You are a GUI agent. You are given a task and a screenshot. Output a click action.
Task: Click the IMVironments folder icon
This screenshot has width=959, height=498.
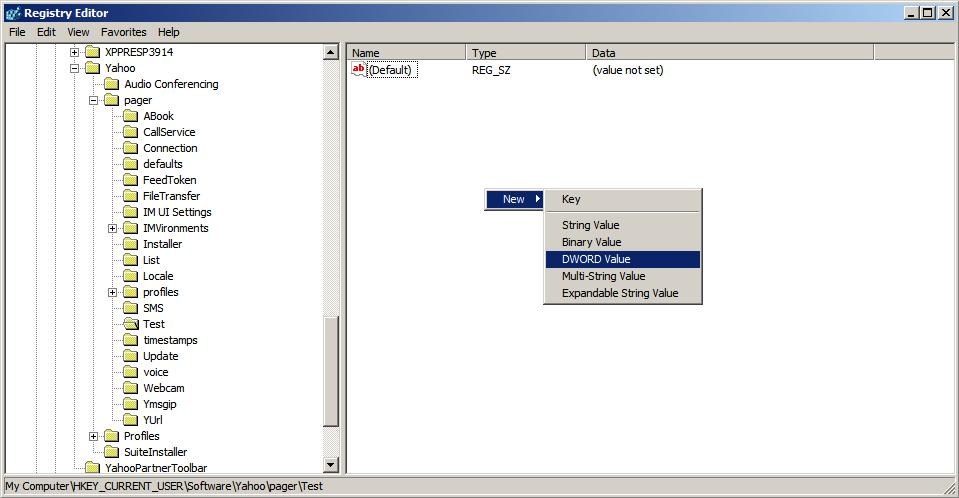[130, 228]
